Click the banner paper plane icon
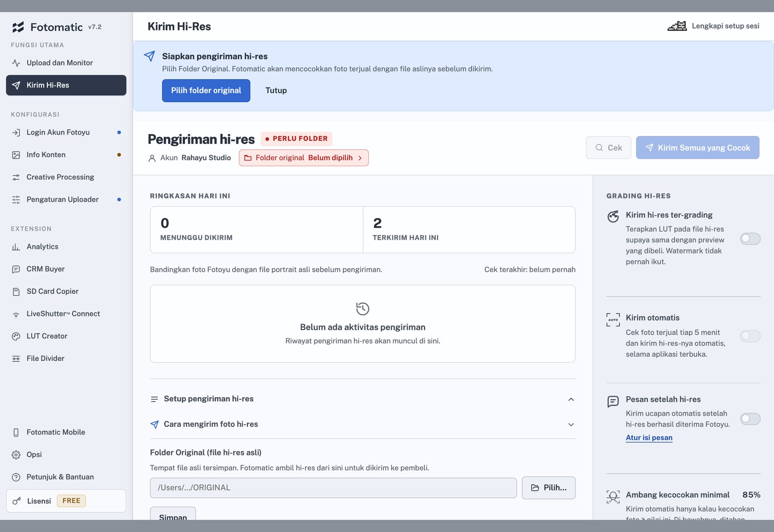The height and width of the screenshot is (532, 774). click(x=149, y=56)
